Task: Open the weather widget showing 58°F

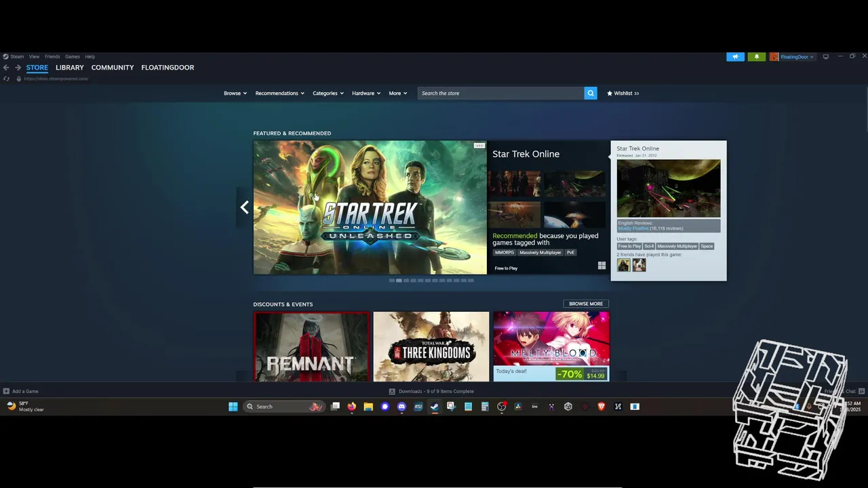Action: point(25,407)
